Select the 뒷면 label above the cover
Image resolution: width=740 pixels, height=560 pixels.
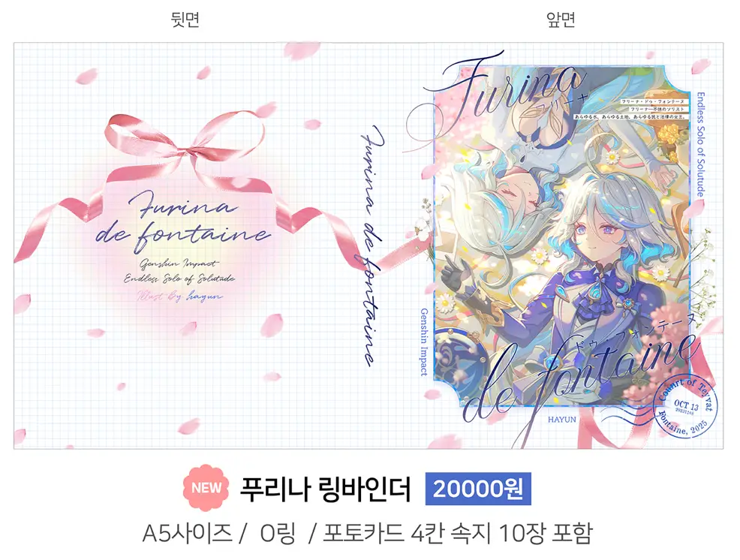point(185,20)
